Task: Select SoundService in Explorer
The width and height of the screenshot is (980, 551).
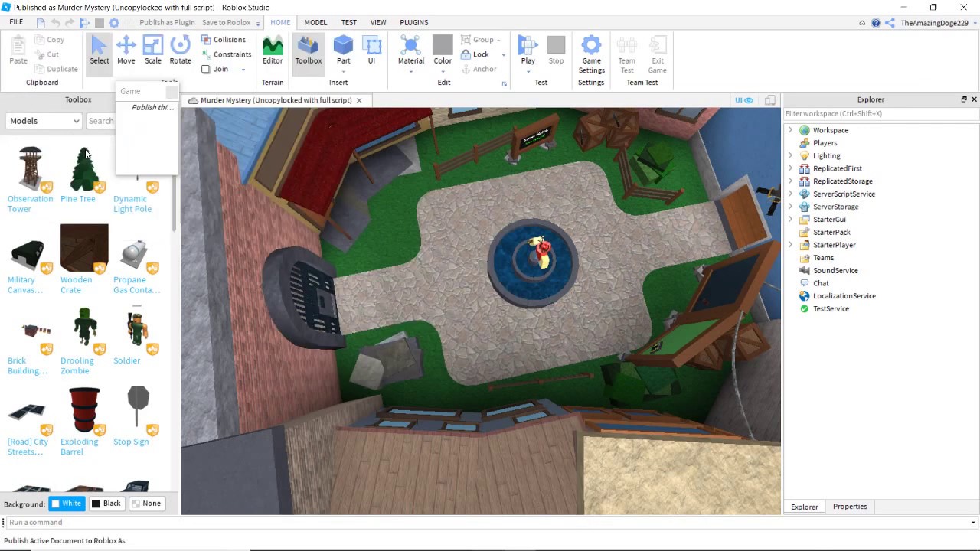Action: click(x=835, y=270)
